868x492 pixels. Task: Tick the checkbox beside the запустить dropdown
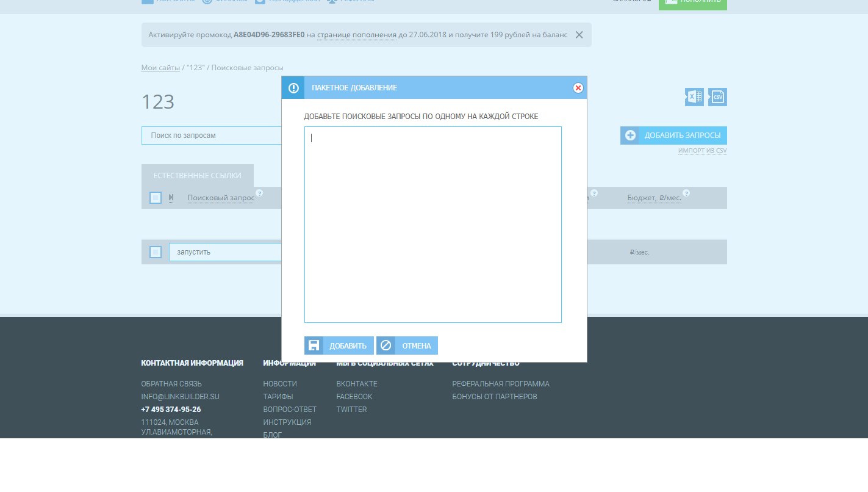point(156,252)
